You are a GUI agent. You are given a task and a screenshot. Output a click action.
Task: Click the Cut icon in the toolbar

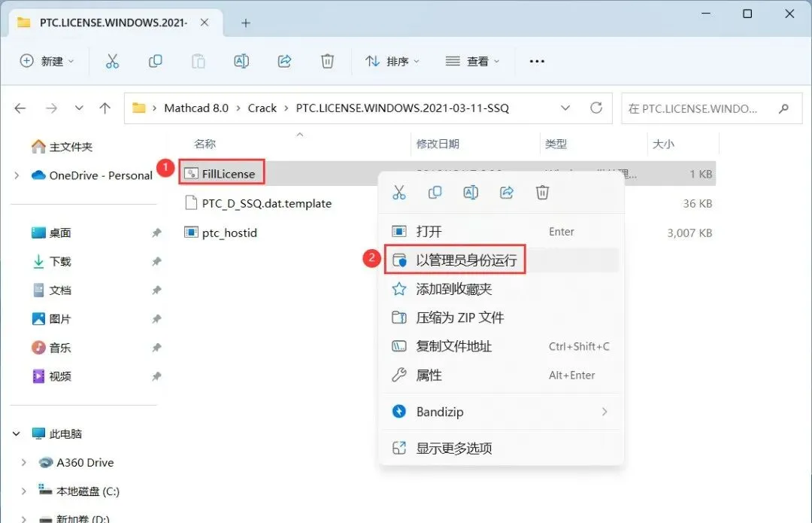tap(112, 61)
